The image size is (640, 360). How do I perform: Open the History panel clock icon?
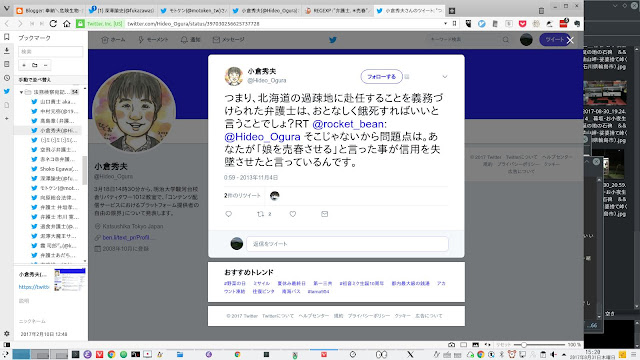(7, 78)
